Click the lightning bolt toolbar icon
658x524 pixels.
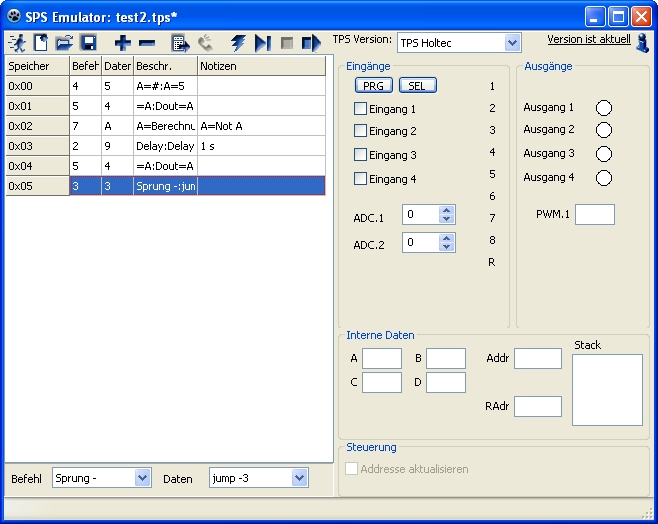(x=238, y=43)
